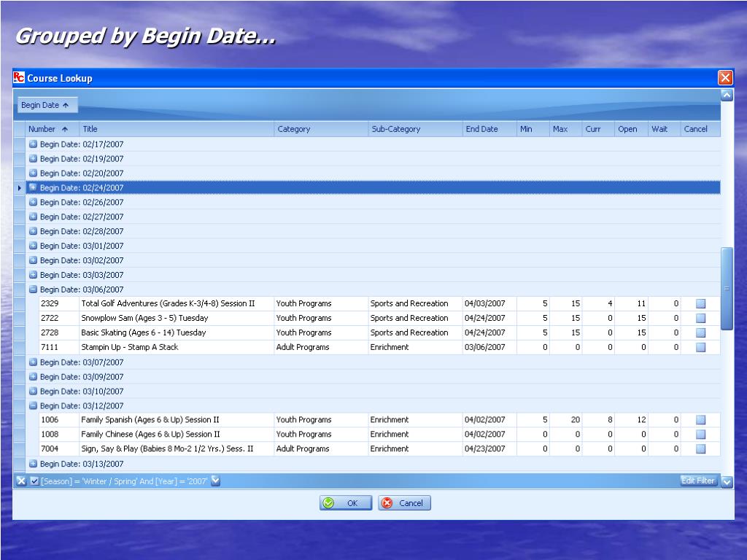Sort by the End Date column header
Image resolution: width=747 pixels, height=560 pixels.
(489, 129)
